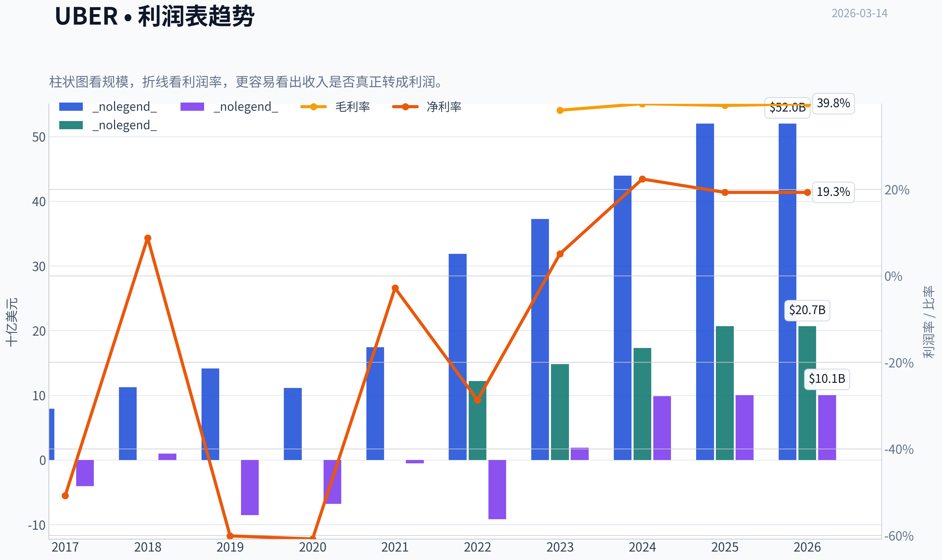Click the blue bar for 2020

point(293,424)
